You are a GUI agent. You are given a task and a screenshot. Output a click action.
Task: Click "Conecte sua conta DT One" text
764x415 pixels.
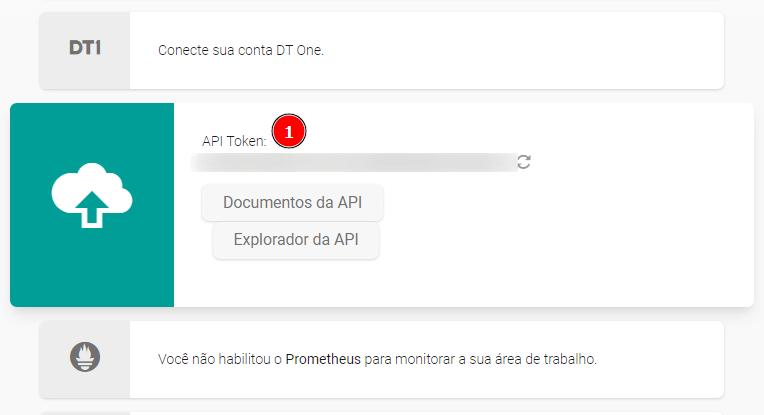tap(241, 50)
